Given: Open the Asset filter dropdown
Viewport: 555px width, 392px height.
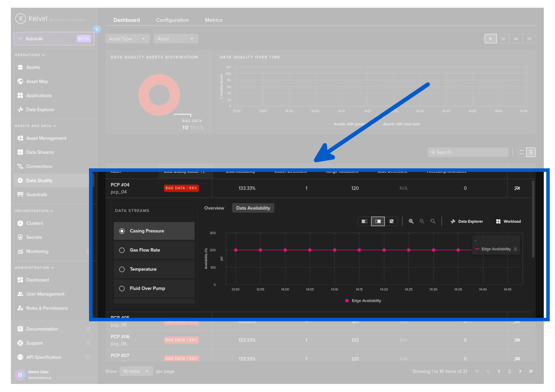Looking at the screenshot, I should [176, 39].
